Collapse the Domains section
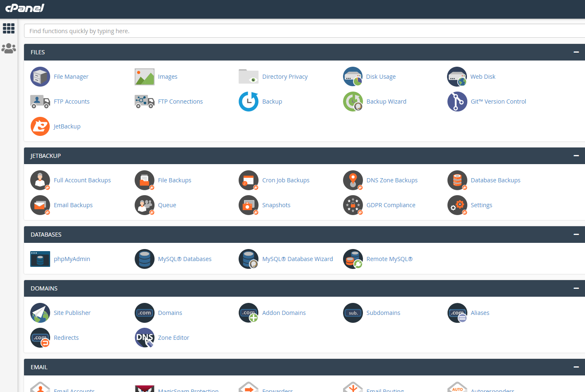Viewport: 585px width, 392px height. (576, 288)
